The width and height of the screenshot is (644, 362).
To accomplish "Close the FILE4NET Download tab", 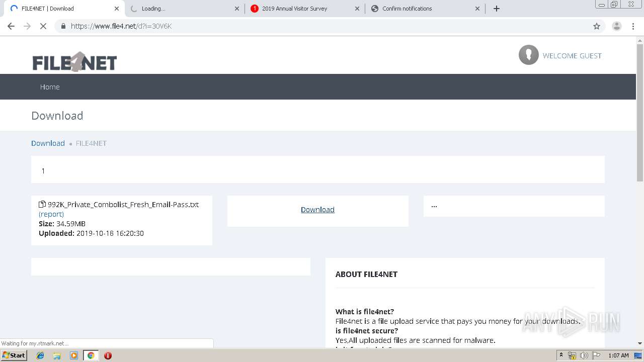I will [x=117, y=9].
